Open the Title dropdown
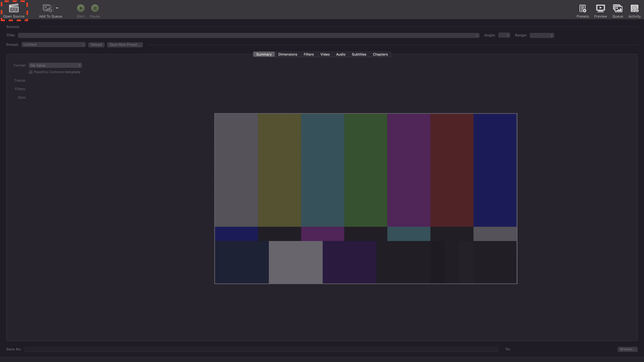 pyautogui.click(x=249, y=35)
